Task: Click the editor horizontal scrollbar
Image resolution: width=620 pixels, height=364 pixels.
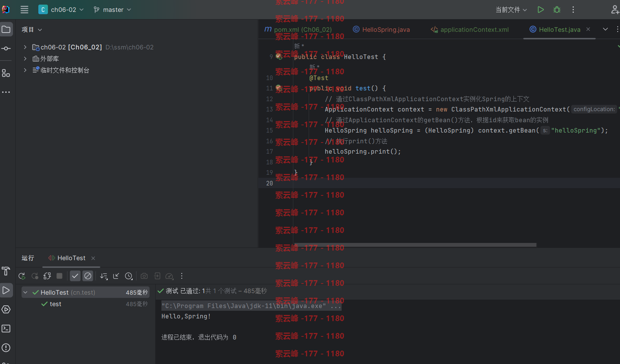Action: point(415,244)
